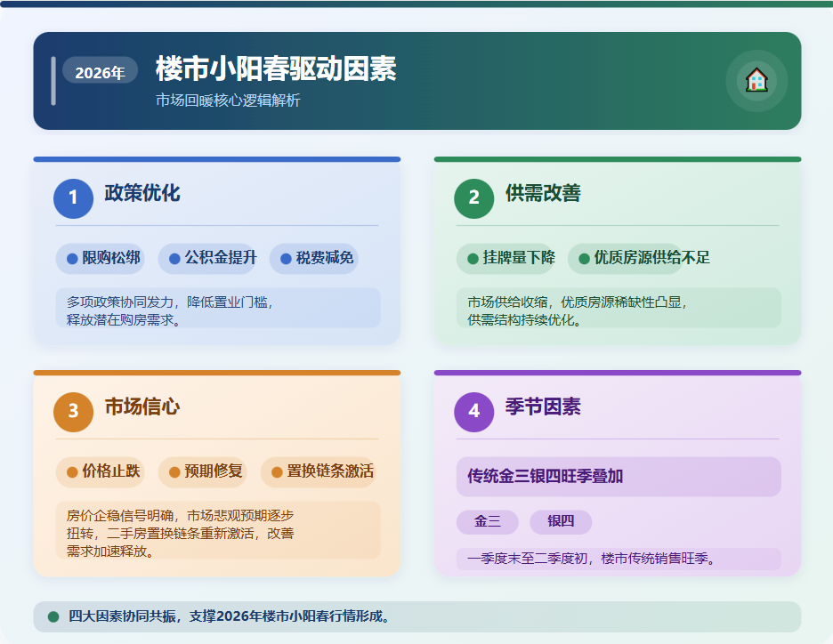Click the blue dot beside 税费减免
Image resolution: width=833 pixels, height=644 pixels.
click(286, 259)
